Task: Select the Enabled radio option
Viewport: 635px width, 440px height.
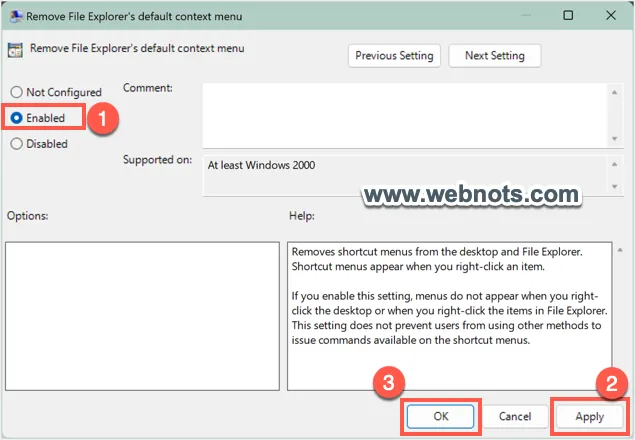Action: pyautogui.click(x=38, y=118)
